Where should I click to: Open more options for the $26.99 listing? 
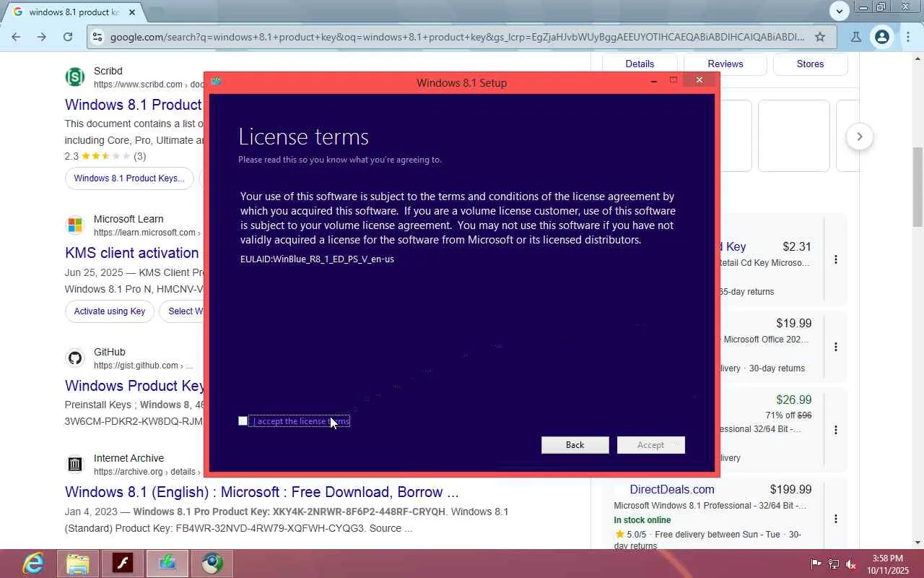[x=836, y=430]
